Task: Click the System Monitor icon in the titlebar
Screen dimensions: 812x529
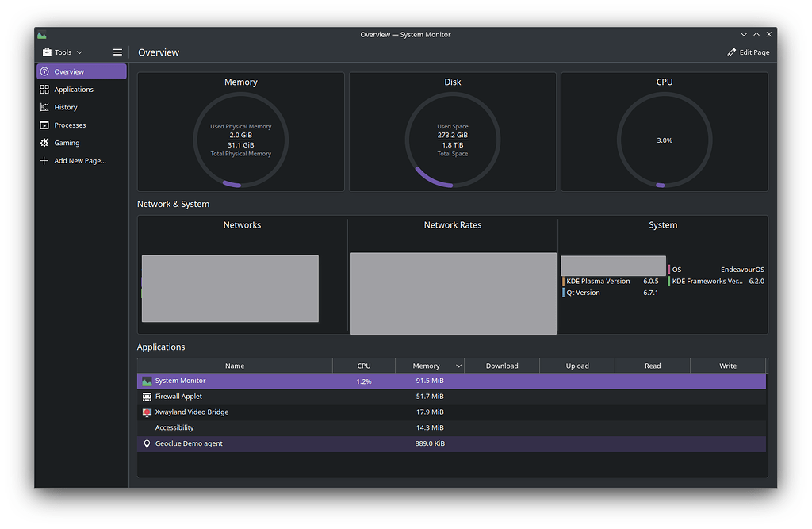Action: point(40,34)
